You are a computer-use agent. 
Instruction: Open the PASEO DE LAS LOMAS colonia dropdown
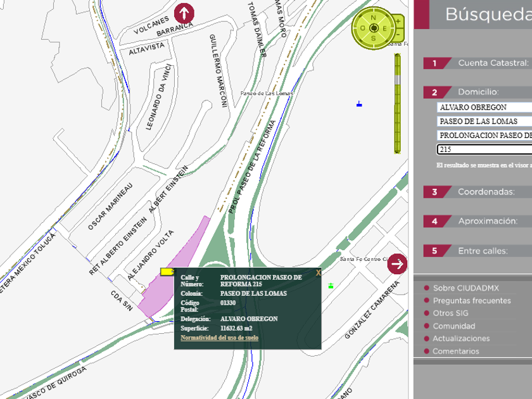point(484,122)
